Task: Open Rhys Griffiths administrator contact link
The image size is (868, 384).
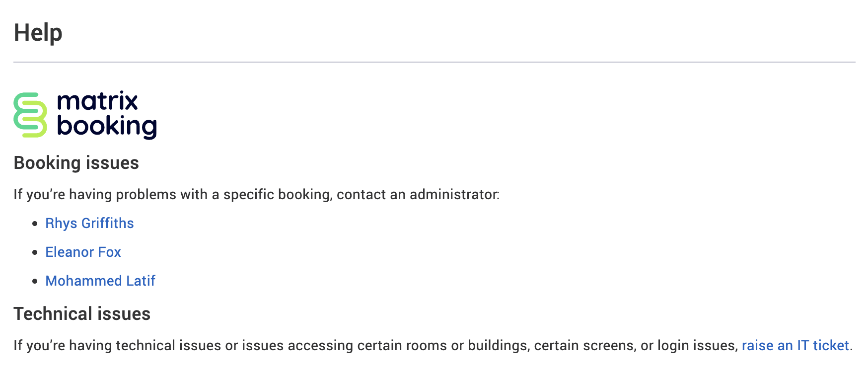Action: (x=89, y=224)
